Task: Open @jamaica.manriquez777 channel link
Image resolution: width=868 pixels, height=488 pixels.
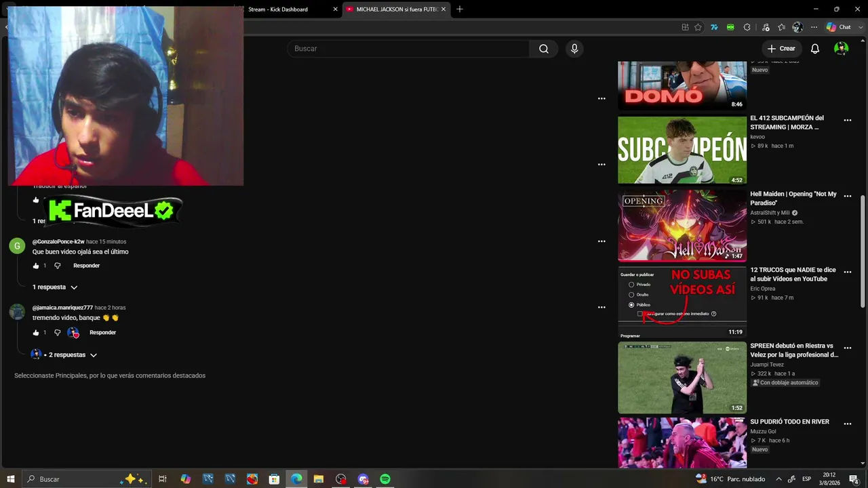Action: (62, 308)
